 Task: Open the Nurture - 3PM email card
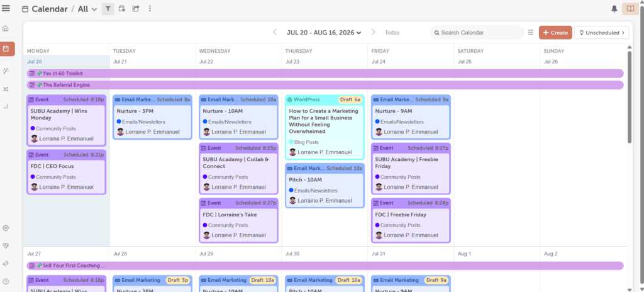click(x=152, y=117)
